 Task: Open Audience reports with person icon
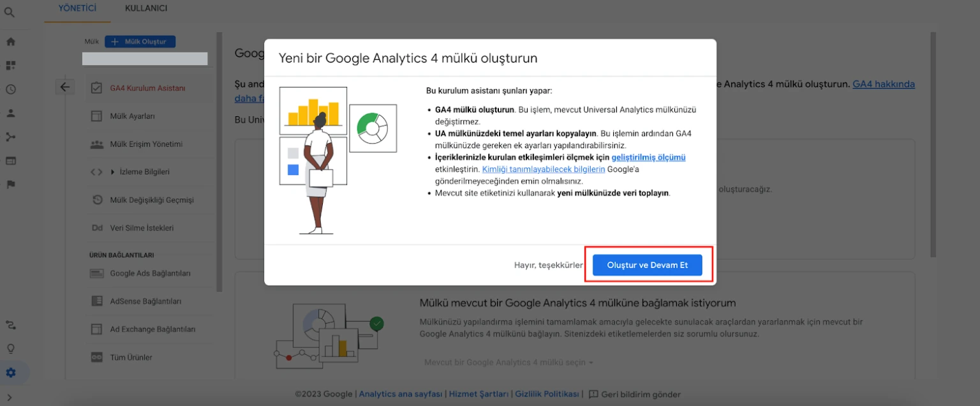[x=10, y=112]
